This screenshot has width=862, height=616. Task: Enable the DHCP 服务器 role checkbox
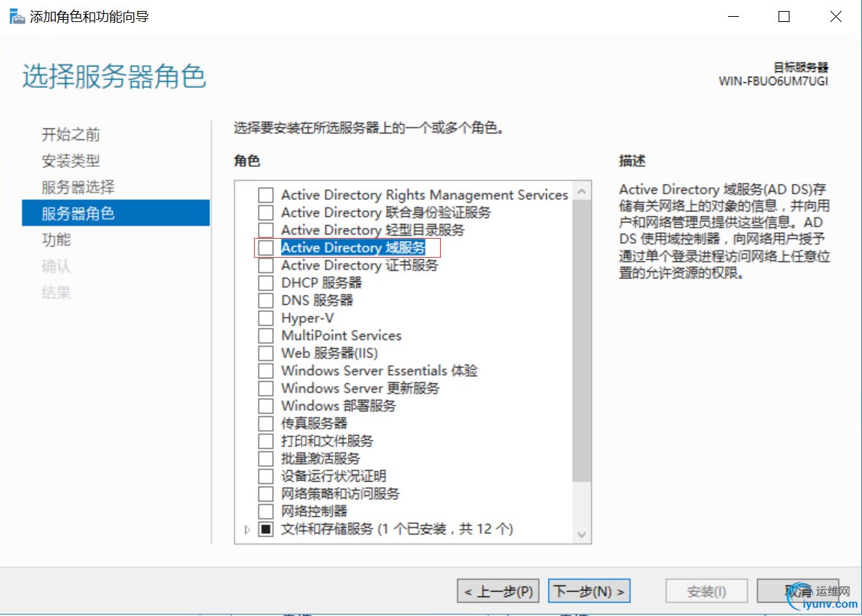266,283
